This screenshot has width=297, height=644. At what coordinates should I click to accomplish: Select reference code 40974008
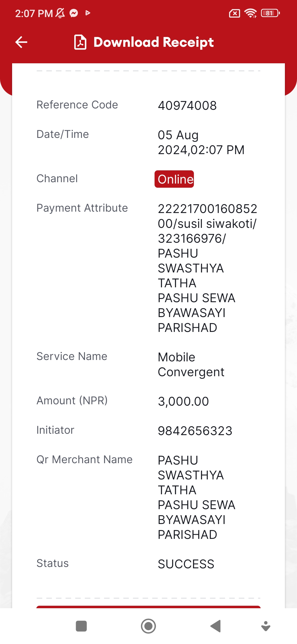[x=187, y=106]
